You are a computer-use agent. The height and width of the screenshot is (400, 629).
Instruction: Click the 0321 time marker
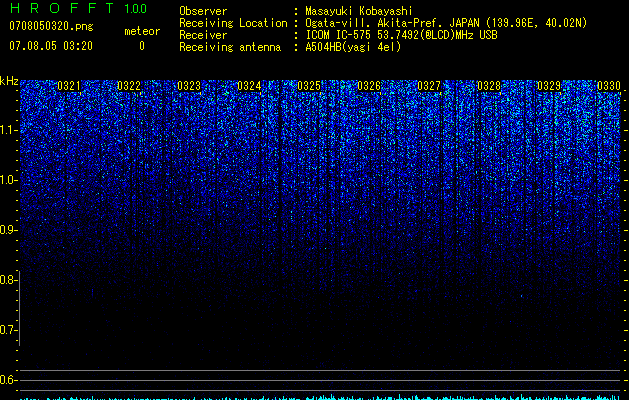point(69,86)
